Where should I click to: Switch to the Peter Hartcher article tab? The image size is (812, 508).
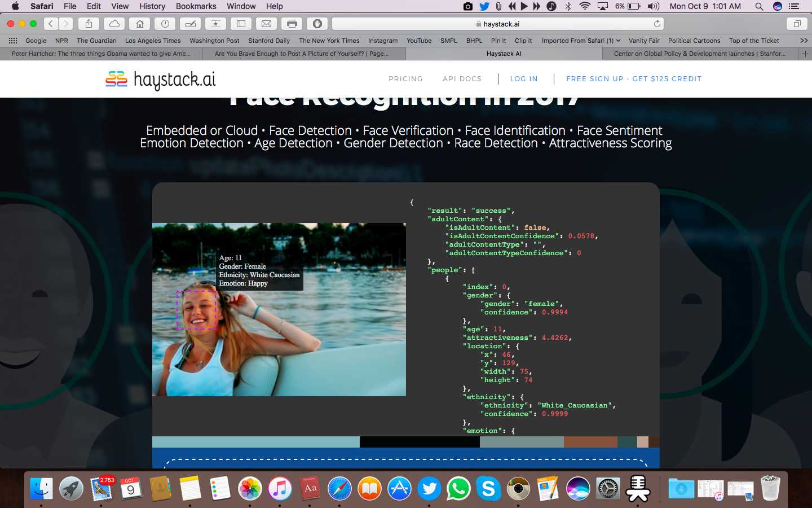101,54
